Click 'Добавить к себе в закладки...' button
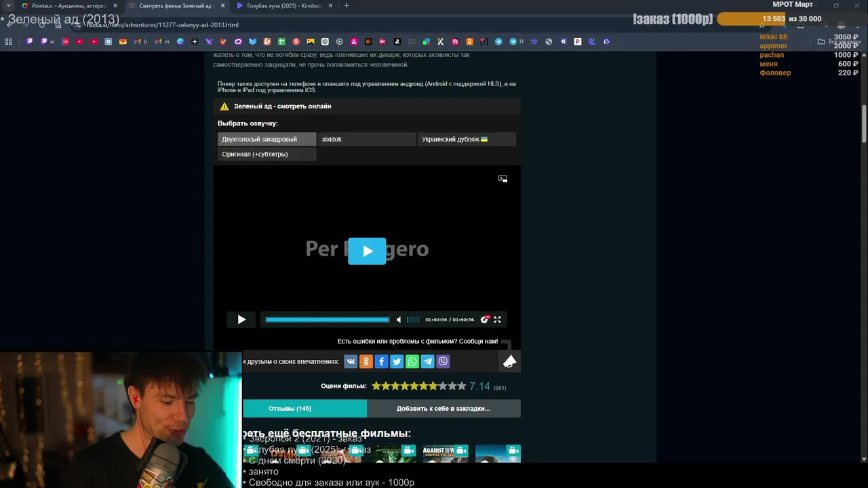The width and height of the screenshot is (868, 488). coord(443,408)
